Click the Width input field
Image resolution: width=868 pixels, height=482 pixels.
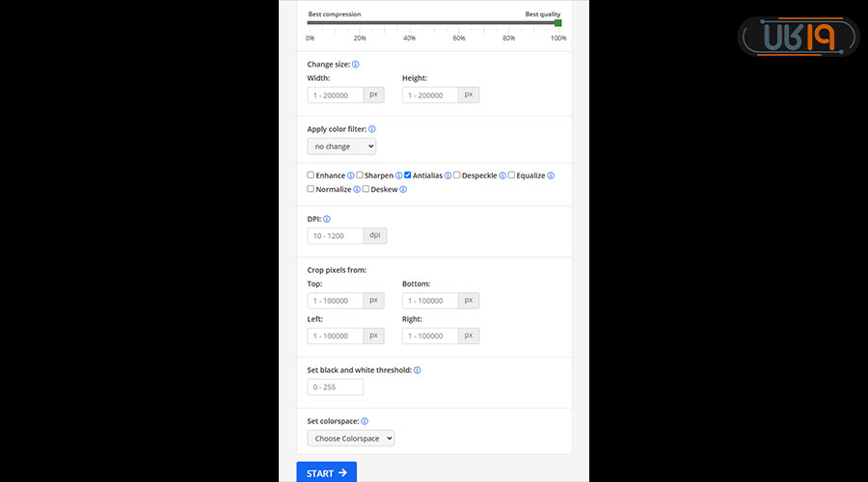[336, 95]
